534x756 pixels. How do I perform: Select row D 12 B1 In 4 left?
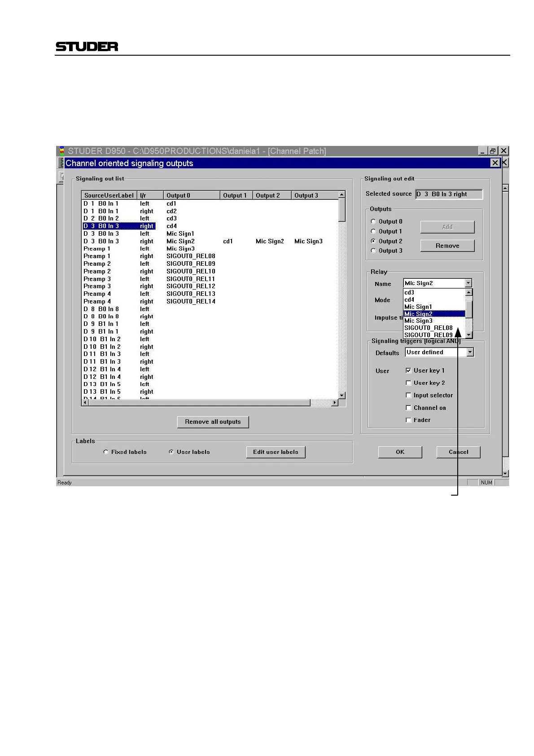(x=210, y=369)
